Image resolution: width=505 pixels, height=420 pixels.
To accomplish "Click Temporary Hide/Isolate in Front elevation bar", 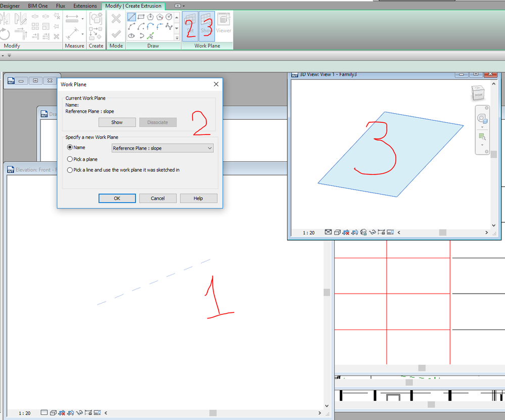I will (x=79, y=412).
